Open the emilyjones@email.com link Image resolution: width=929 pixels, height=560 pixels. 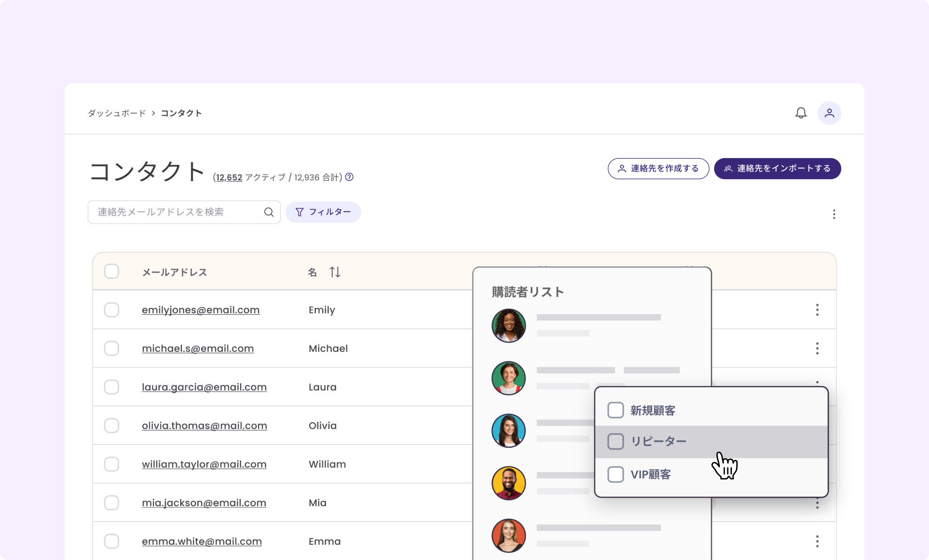point(200,310)
